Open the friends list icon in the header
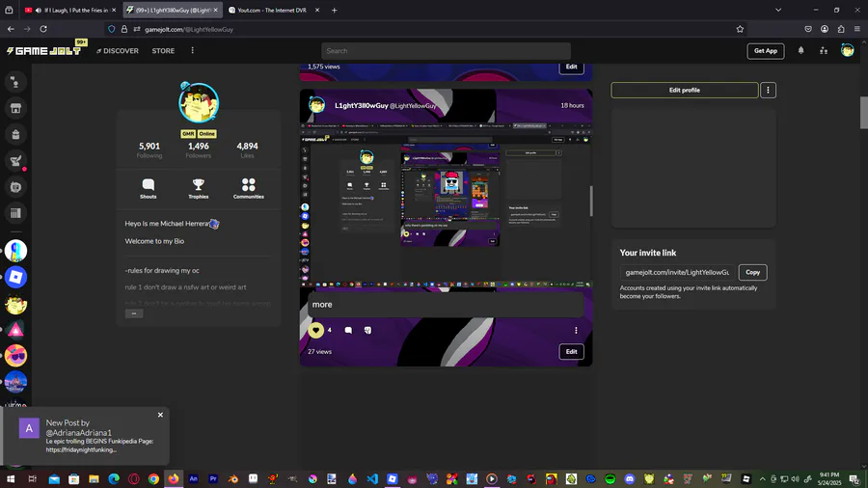 point(824,50)
